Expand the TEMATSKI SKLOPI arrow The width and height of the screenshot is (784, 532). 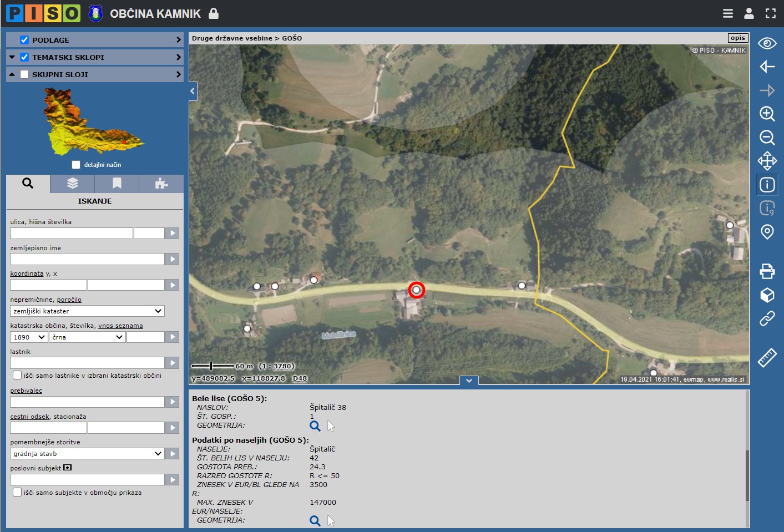(x=178, y=57)
